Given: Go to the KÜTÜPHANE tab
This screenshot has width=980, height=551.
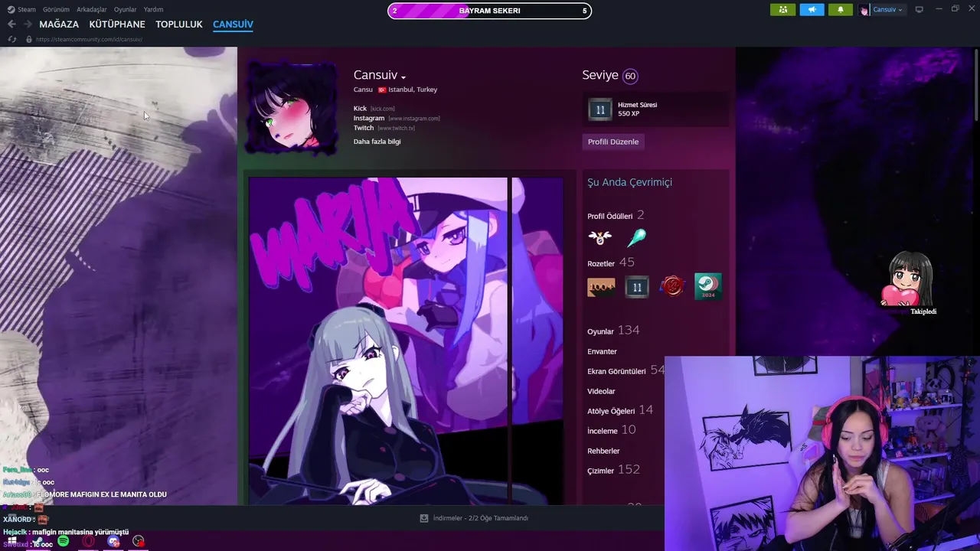Looking at the screenshot, I should [x=117, y=24].
